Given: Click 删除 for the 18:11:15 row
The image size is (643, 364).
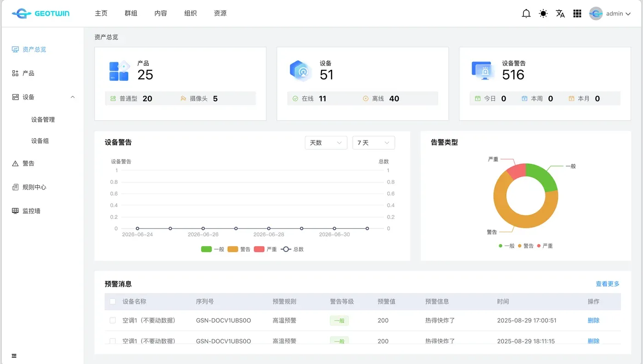Looking at the screenshot, I should [593, 341].
